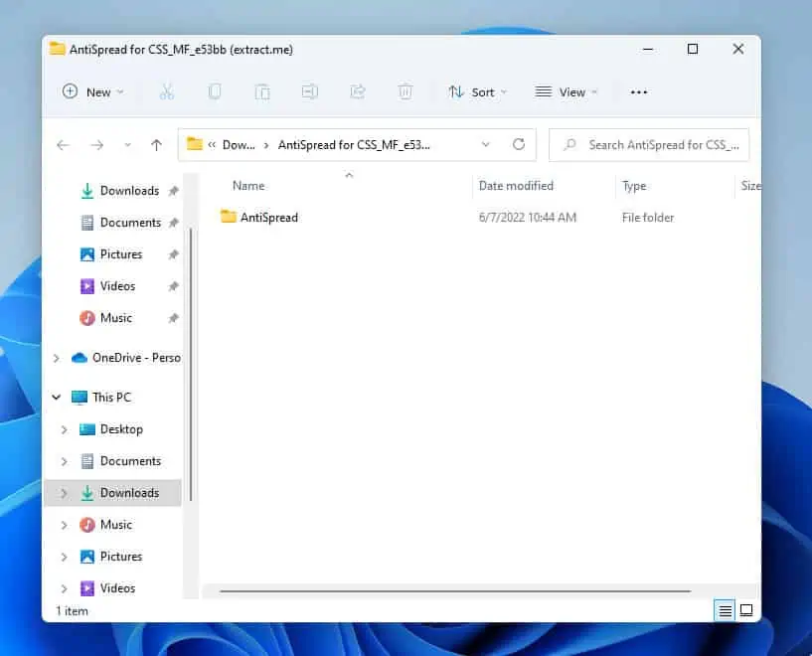Open OneDrive - Personal in sidebar

point(126,358)
